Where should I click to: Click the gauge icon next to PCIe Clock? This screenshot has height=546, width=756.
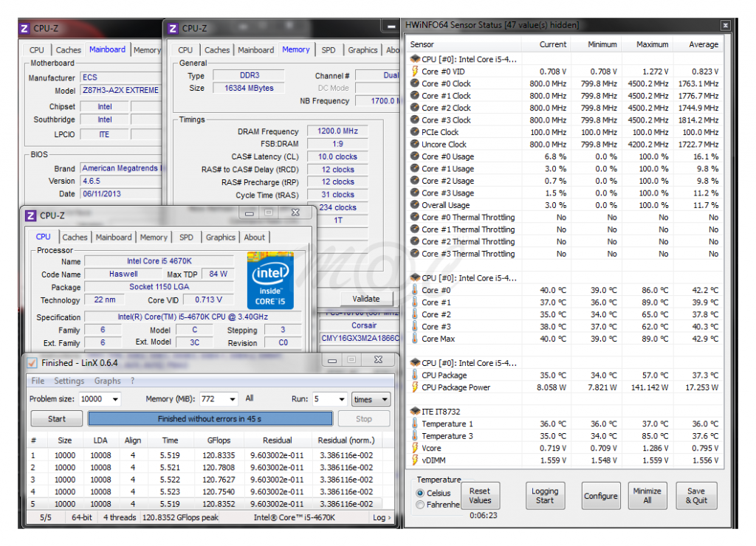[414, 132]
